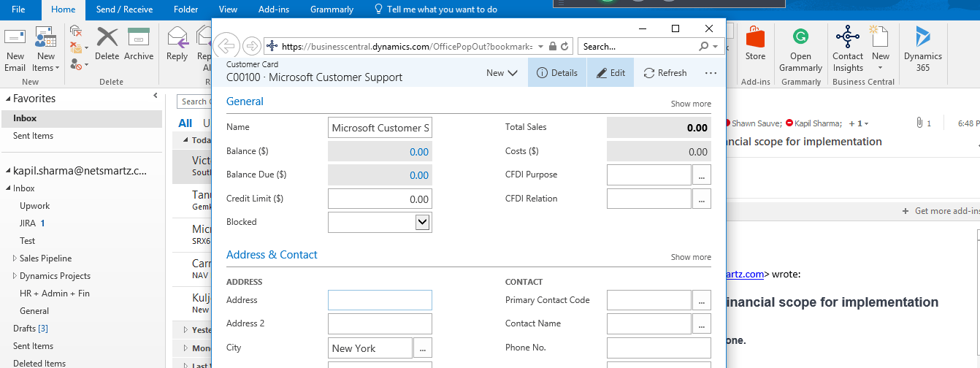Click Show more in Address & Contact
Screen dimensions: 980x368
pos(691,257)
